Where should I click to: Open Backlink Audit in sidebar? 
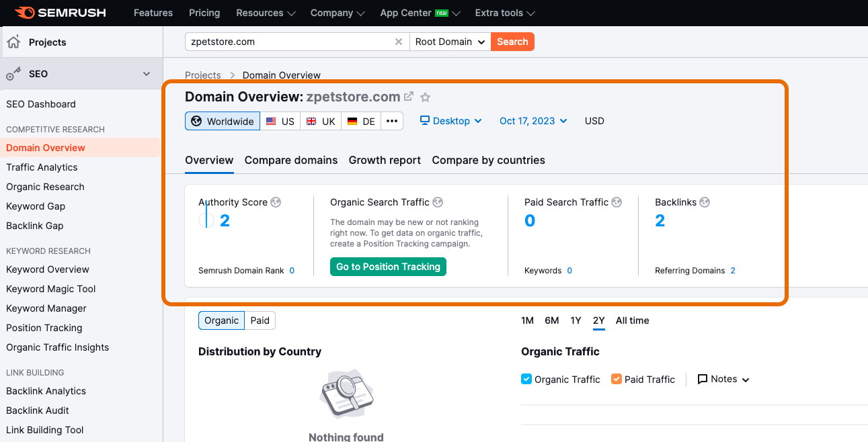click(x=38, y=410)
